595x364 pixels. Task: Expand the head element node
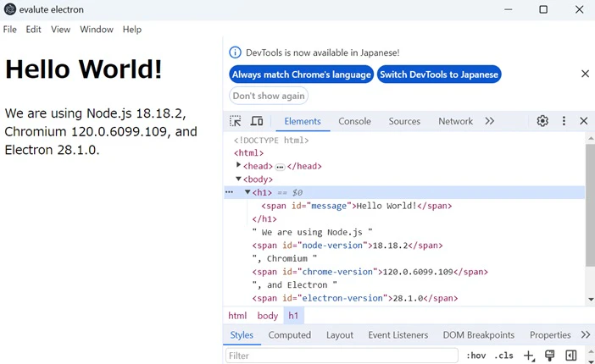click(x=238, y=164)
